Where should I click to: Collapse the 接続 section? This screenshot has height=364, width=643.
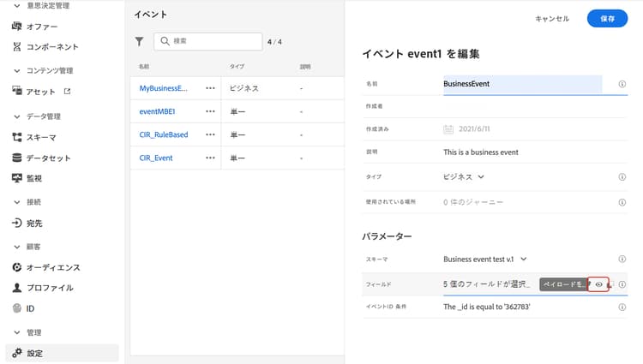click(17, 202)
